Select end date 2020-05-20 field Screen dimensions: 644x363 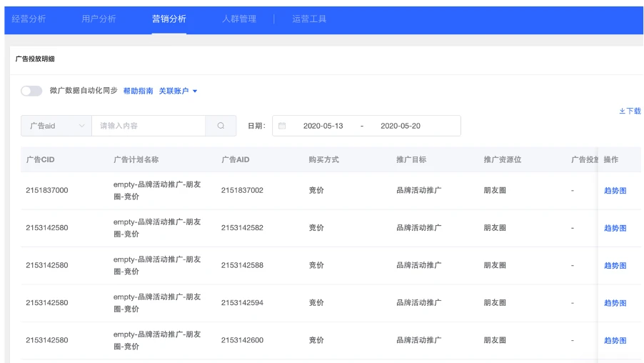(x=401, y=126)
